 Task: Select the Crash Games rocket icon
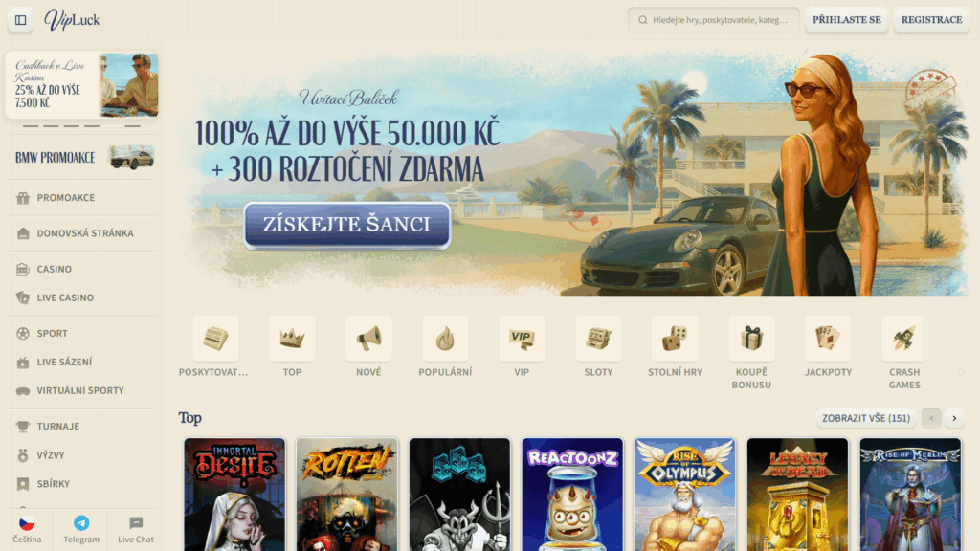click(x=904, y=338)
